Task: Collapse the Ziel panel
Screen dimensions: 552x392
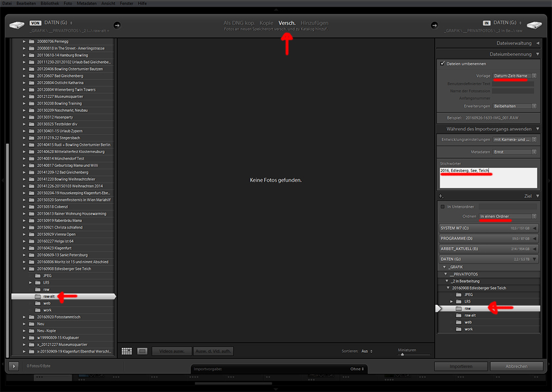Action: pos(538,196)
